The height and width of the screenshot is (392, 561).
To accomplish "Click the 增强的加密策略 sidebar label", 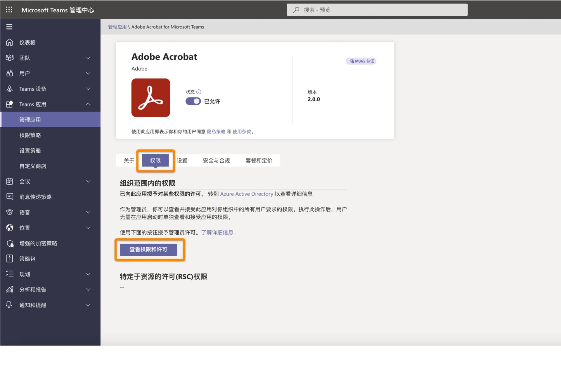I will click(38, 243).
